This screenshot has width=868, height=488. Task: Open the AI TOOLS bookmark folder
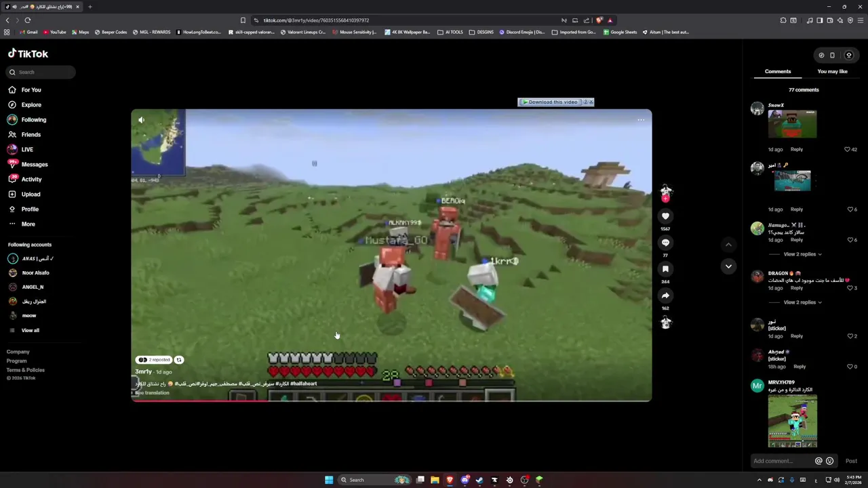click(450, 32)
